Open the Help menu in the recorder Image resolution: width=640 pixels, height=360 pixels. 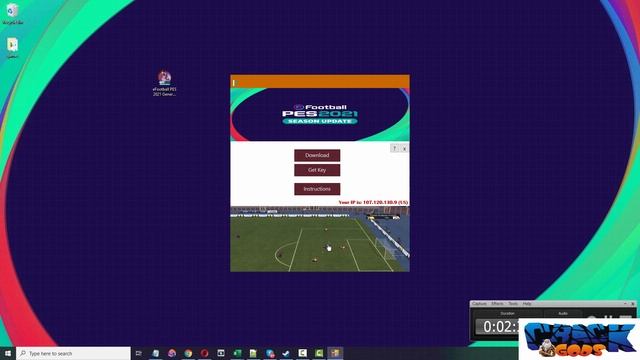527,304
